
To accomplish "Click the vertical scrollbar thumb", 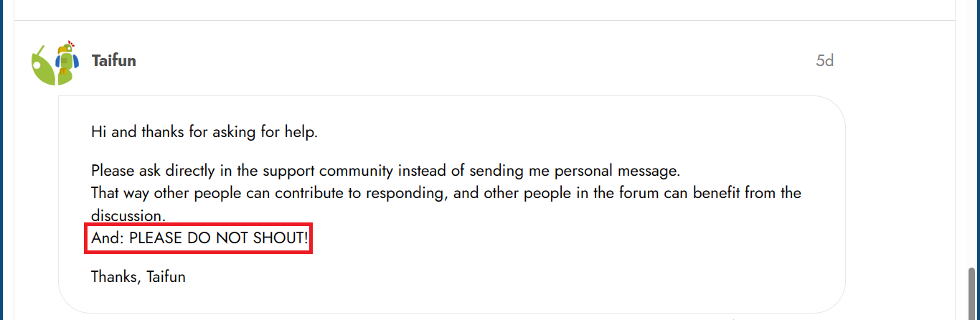I will (973, 293).
